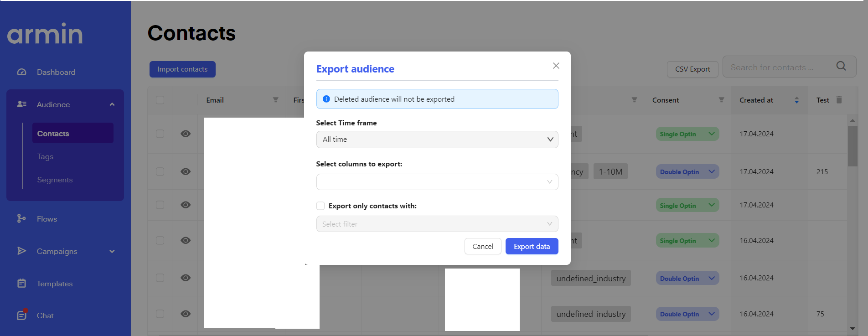The image size is (868, 336).
Task: Open the Tags submenu item
Action: [45, 156]
